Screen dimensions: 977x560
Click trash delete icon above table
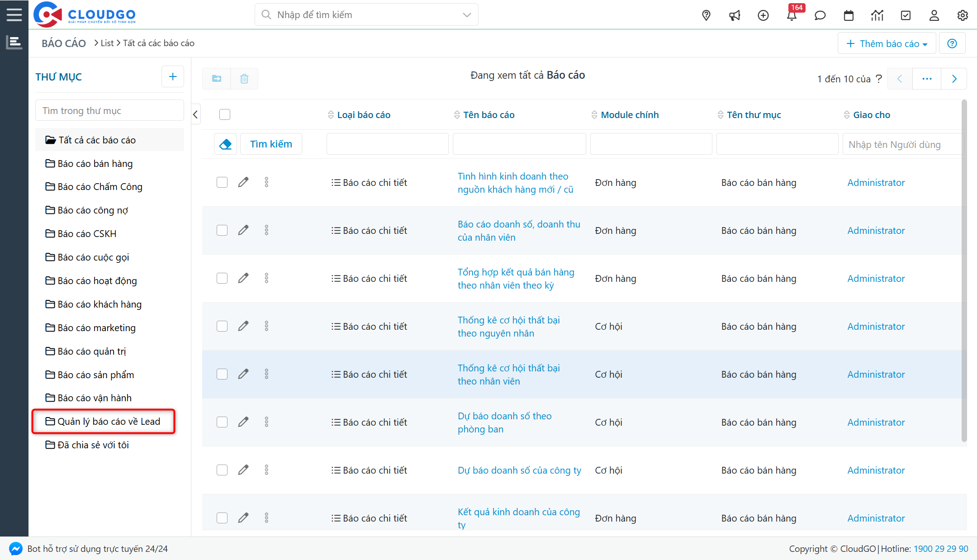coord(244,79)
